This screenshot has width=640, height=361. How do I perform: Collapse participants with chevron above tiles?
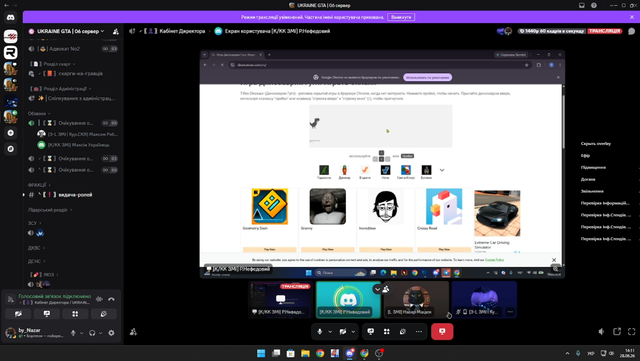[378, 289]
